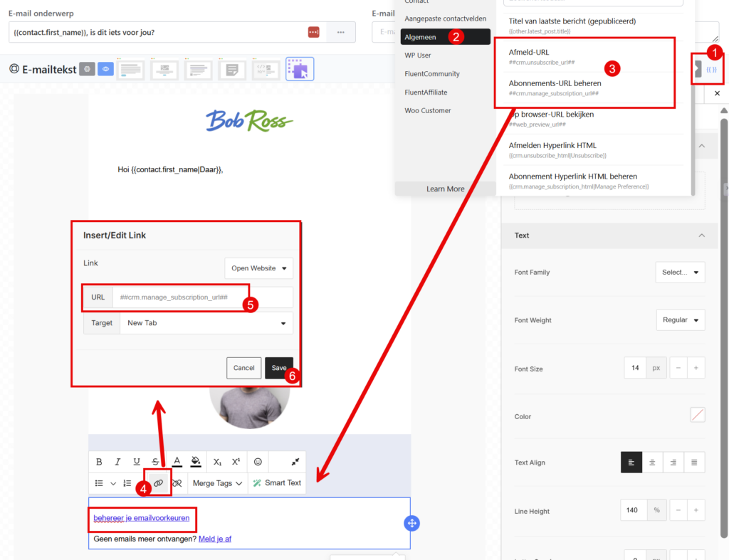Click Save in Insert/Edit Link dialog

[278, 368]
